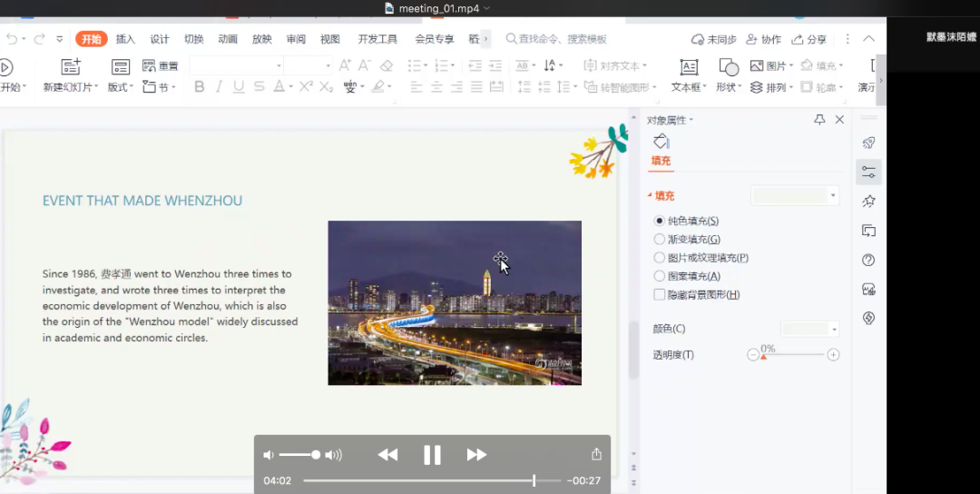The image size is (980, 494).
Task: Start slideshow with the play icon
Action: point(5,67)
